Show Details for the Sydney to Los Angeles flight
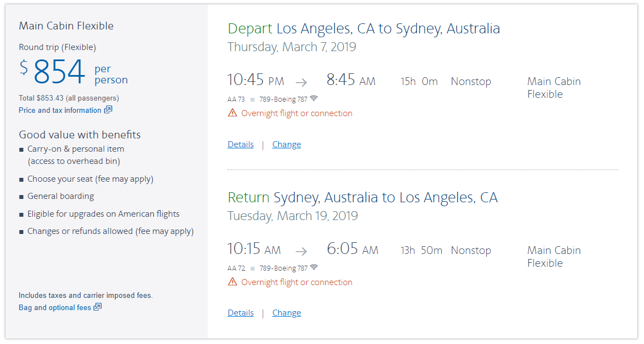 pos(241,313)
